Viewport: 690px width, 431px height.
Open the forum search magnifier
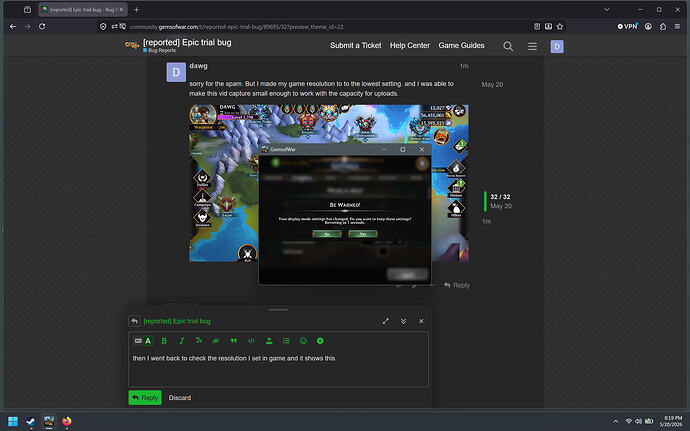click(x=508, y=46)
